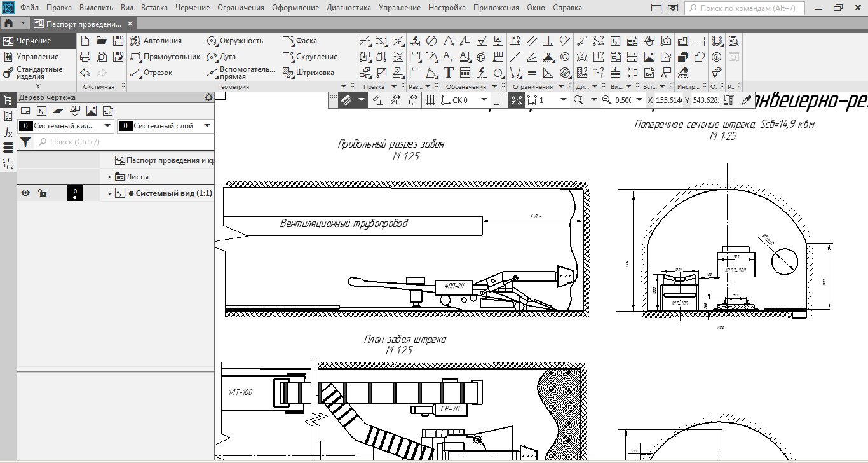
Task: Open the Диагностика menu
Action: coord(348,8)
